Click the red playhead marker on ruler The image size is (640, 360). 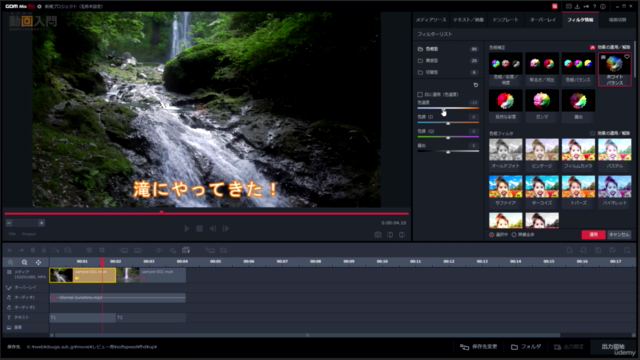point(102,261)
